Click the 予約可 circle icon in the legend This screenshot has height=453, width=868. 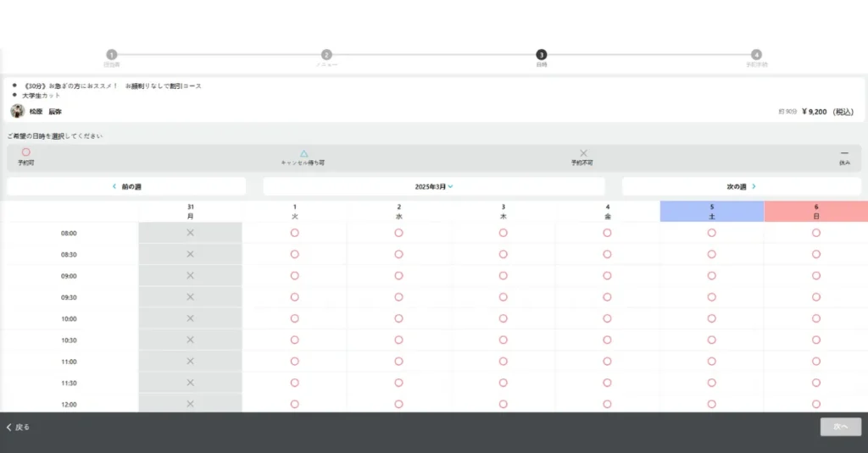click(25, 152)
